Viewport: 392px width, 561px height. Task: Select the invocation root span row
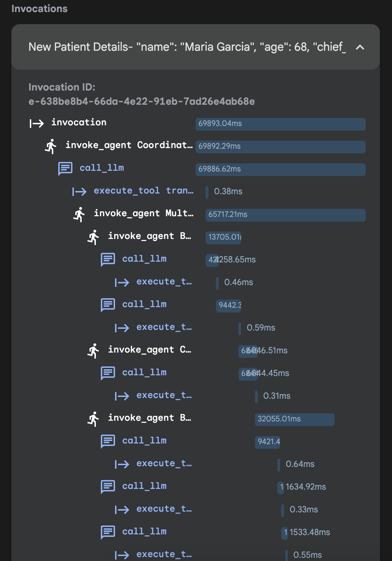[79, 122]
